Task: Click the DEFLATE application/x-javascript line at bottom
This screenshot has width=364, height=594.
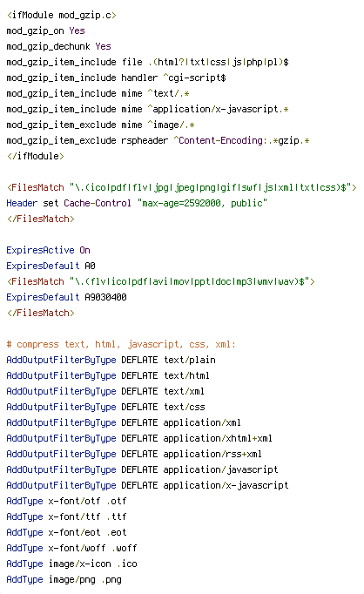Action: coord(147,485)
